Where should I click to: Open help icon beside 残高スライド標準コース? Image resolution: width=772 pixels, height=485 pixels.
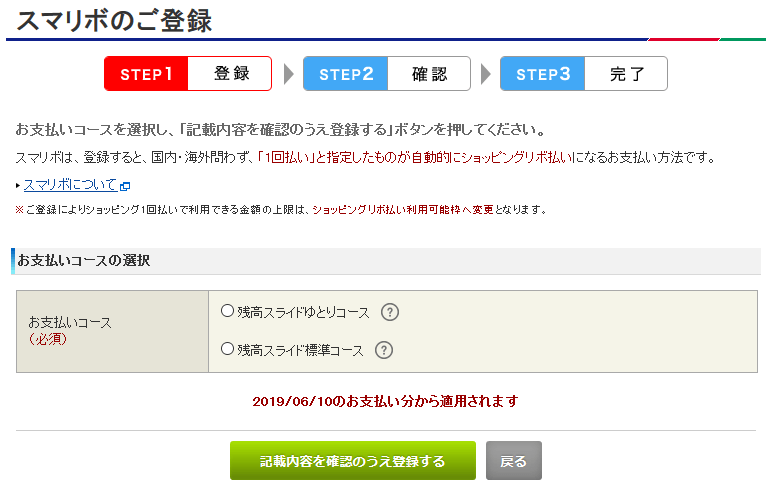point(384,350)
